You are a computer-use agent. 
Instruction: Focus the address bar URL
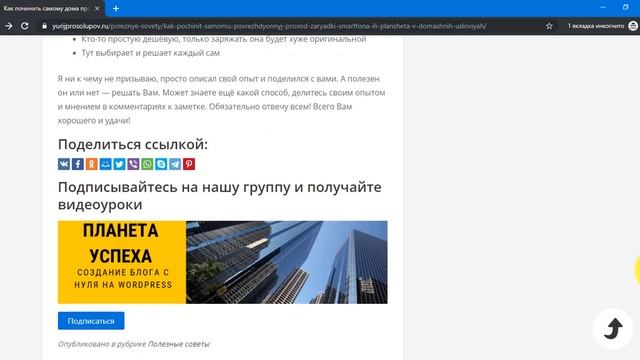point(269,26)
